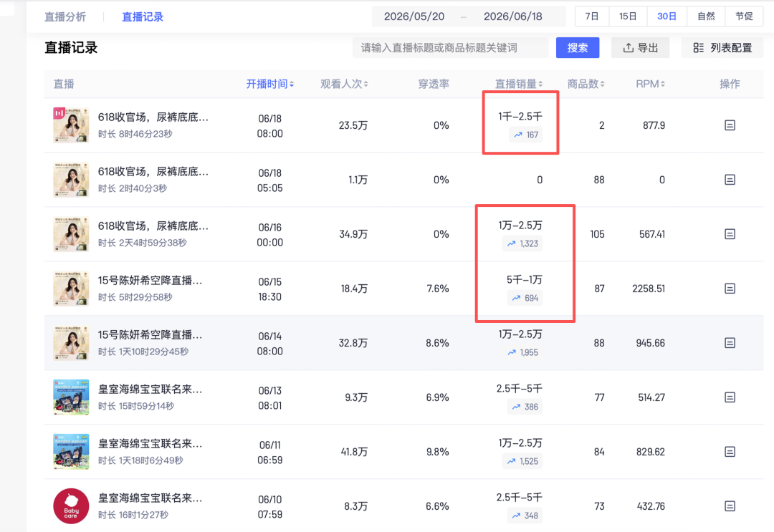This screenshot has height=532, width=774.
Task: Select the 30日 date range
Action: [x=666, y=16]
